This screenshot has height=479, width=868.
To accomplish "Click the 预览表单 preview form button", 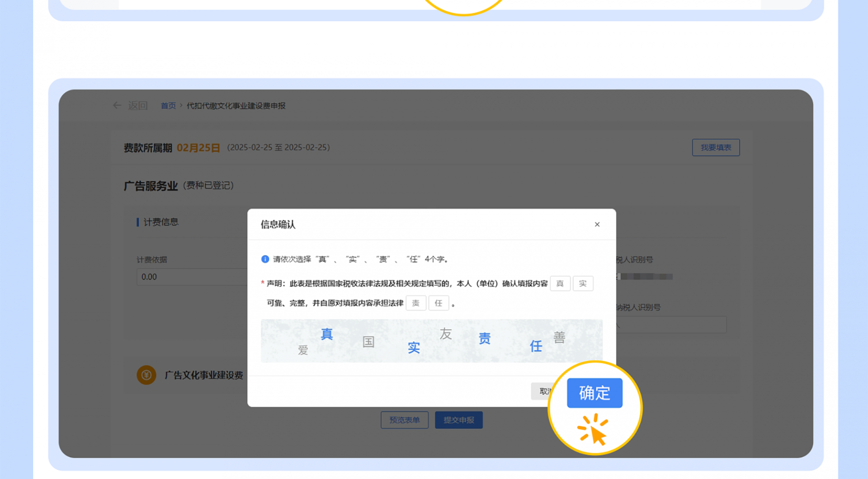I will click(404, 420).
